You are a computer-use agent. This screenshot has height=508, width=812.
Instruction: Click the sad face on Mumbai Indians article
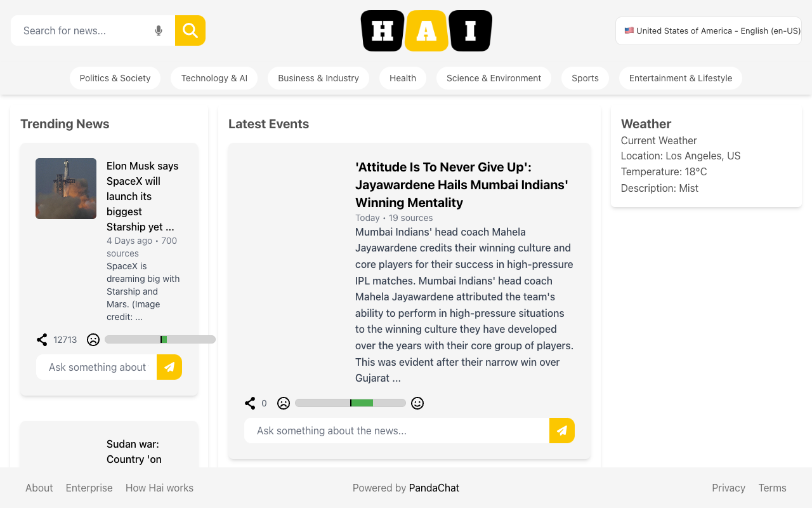pyautogui.click(x=284, y=403)
